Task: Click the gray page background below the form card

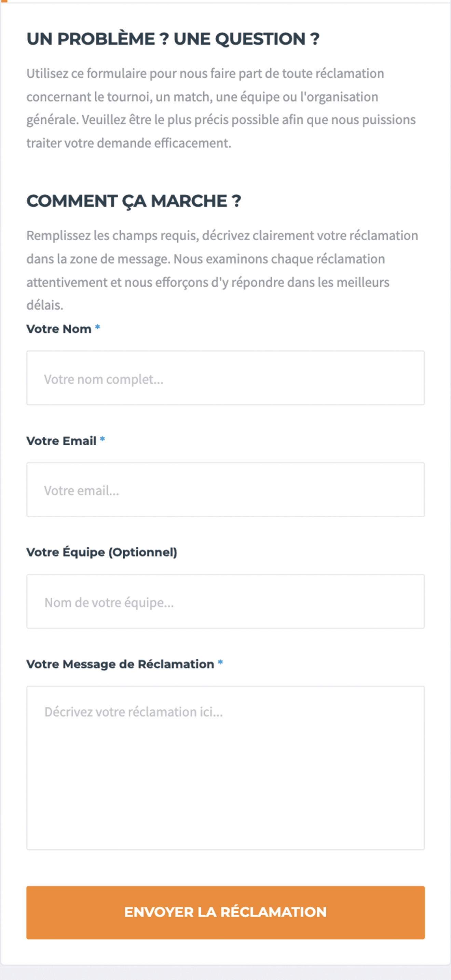Action: tap(225, 973)
